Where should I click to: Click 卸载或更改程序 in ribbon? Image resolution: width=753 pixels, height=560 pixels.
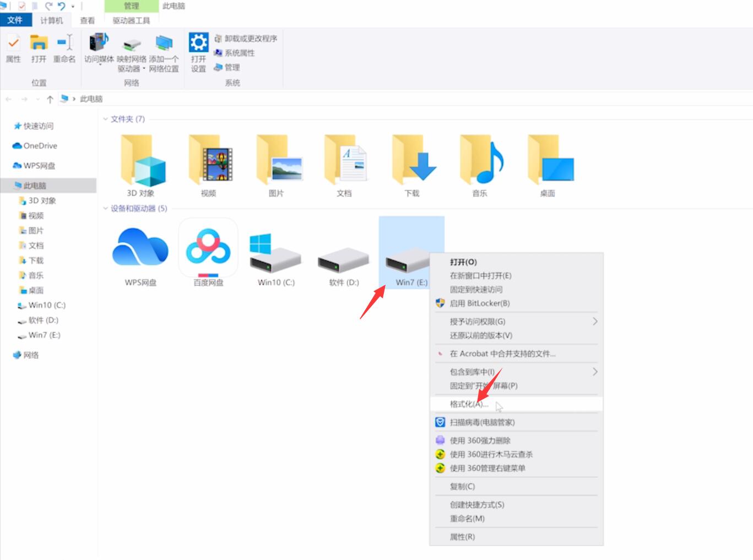click(x=246, y=39)
